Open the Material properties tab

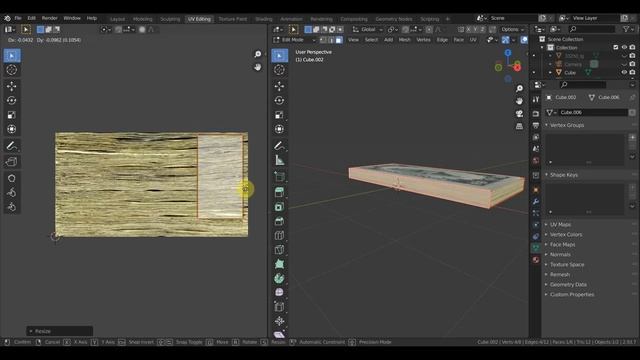(536, 260)
